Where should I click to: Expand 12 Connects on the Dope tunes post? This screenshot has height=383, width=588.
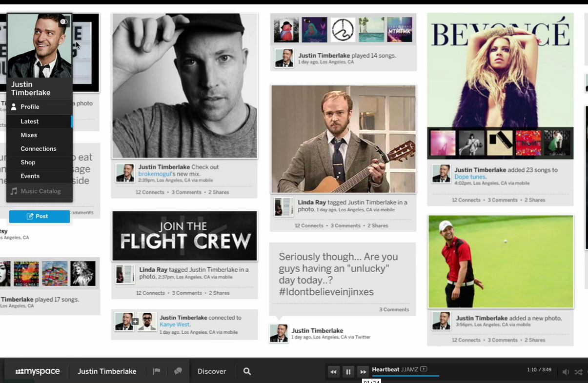click(466, 200)
